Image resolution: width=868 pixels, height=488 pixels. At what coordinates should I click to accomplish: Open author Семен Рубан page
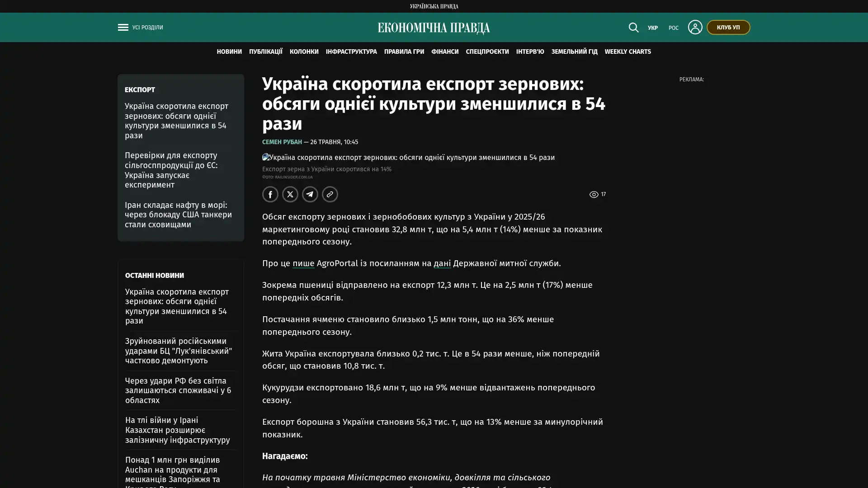(282, 142)
